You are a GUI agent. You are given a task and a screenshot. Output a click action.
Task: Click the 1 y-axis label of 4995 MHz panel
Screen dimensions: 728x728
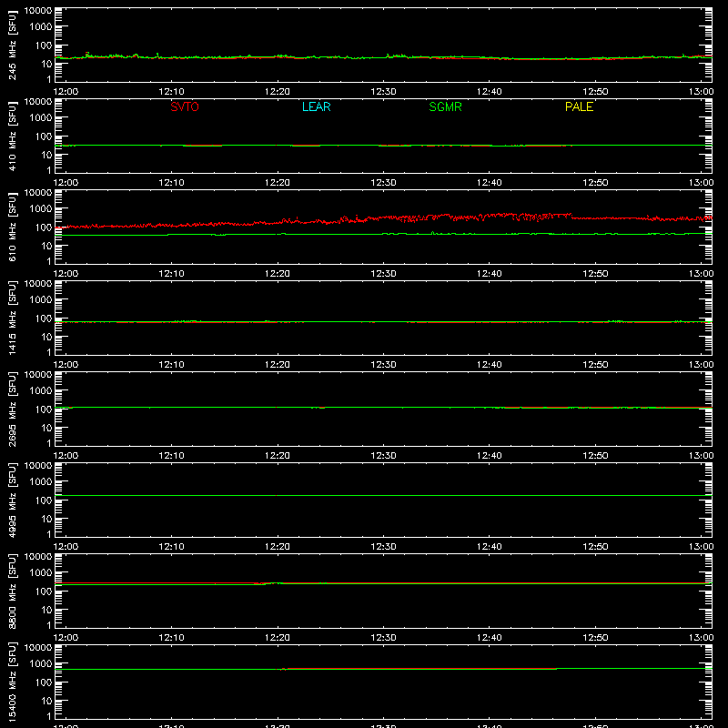tap(49, 534)
